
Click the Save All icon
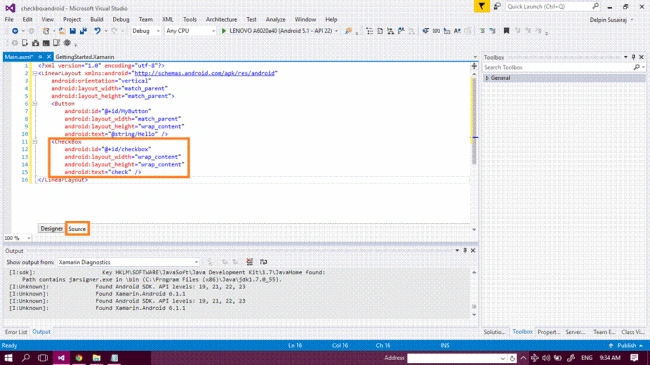pyautogui.click(x=83, y=31)
